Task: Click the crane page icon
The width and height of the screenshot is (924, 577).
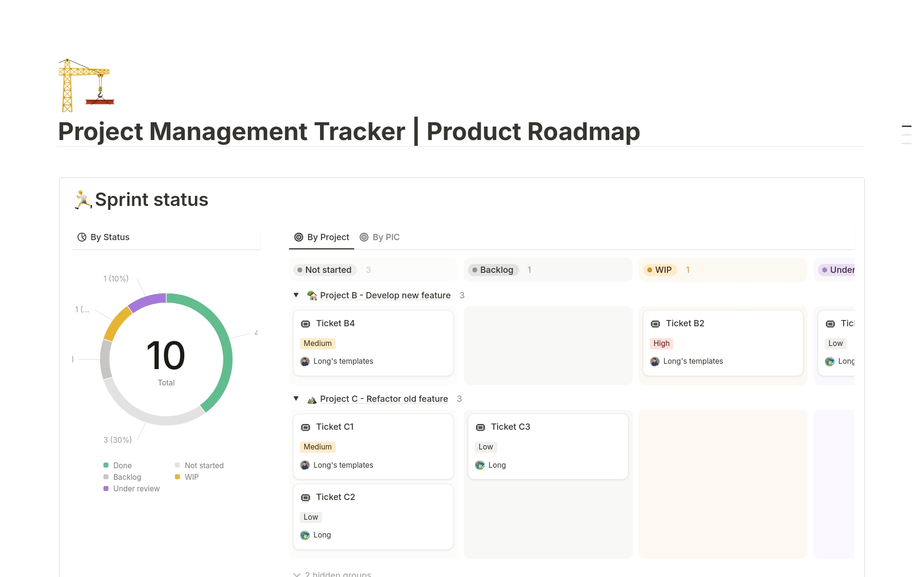Action: tap(86, 85)
